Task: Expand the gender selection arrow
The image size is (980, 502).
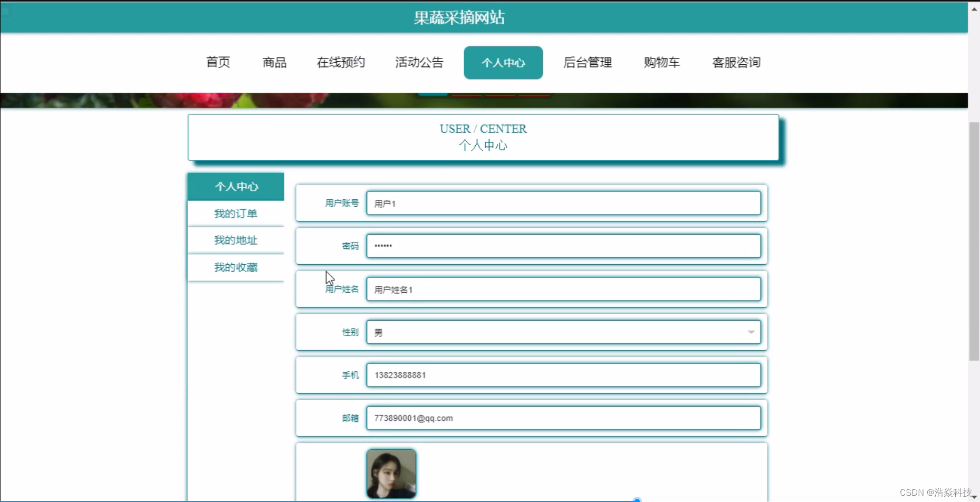Action: (751, 332)
